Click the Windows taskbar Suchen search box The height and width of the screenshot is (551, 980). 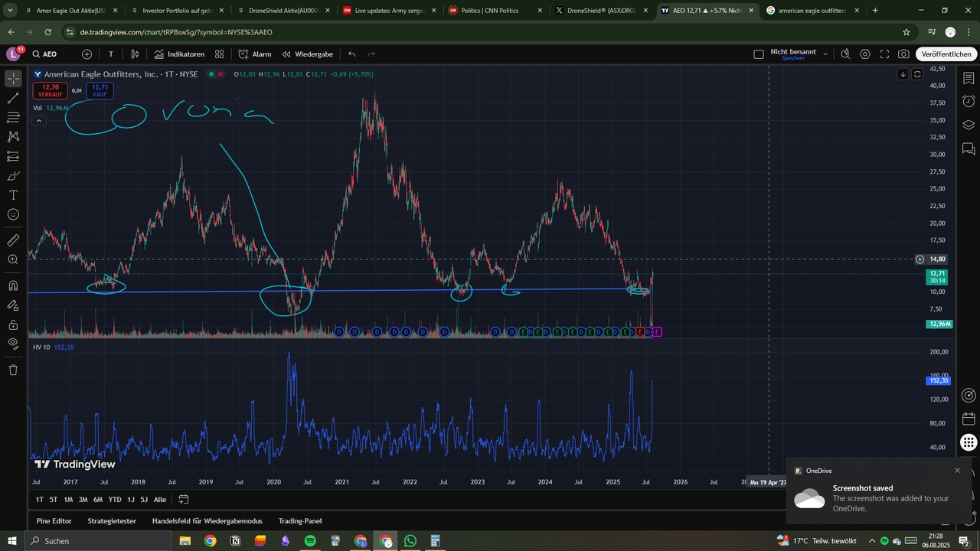100,541
